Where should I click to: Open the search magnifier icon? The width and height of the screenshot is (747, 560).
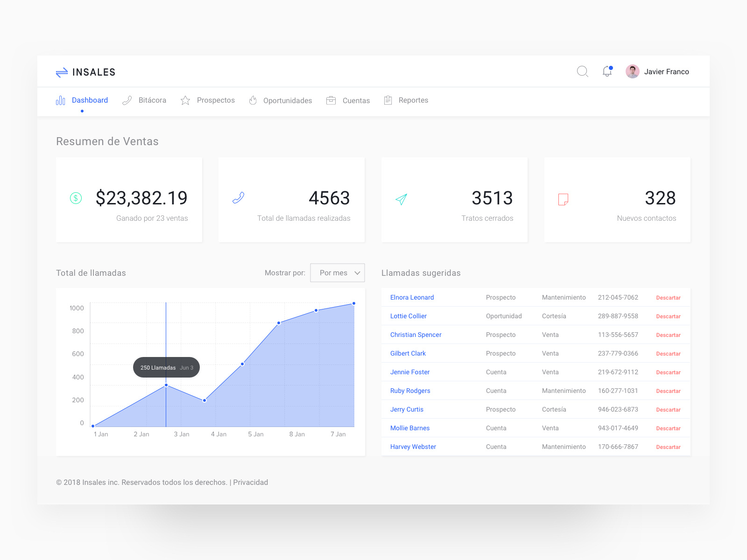582,71
